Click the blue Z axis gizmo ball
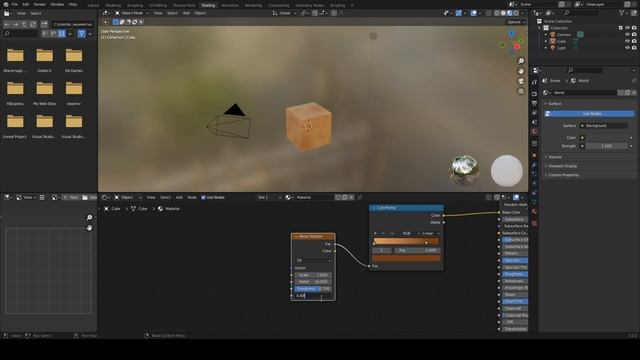Image resolution: width=640 pixels, height=360 pixels. coord(511,34)
